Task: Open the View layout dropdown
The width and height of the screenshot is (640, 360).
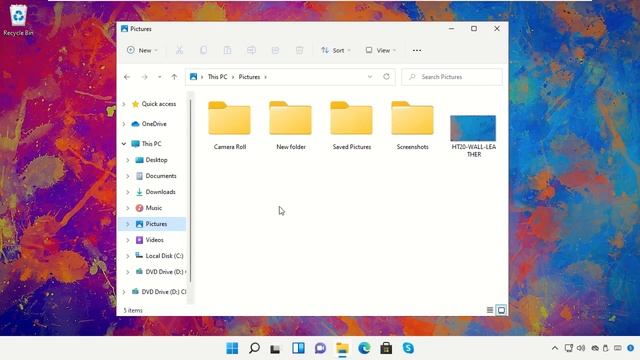Action: 380,50
